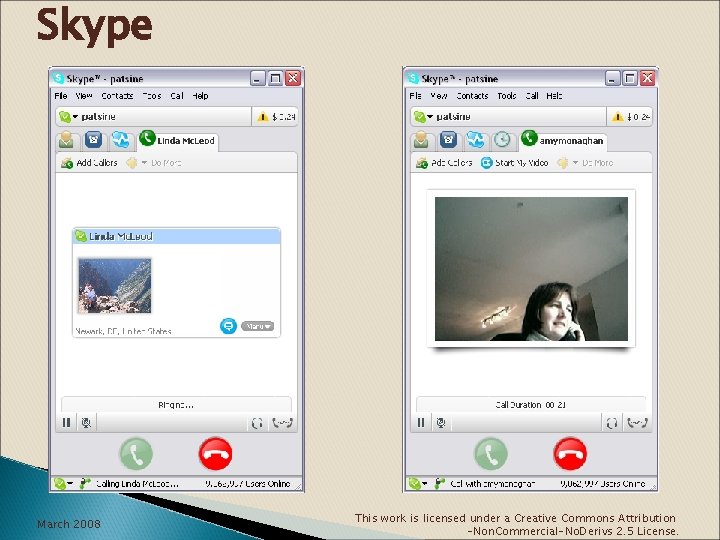Click green call button in left window
Image resolution: width=720 pixels, height=540 pixels.
click(x=136, y=454)
